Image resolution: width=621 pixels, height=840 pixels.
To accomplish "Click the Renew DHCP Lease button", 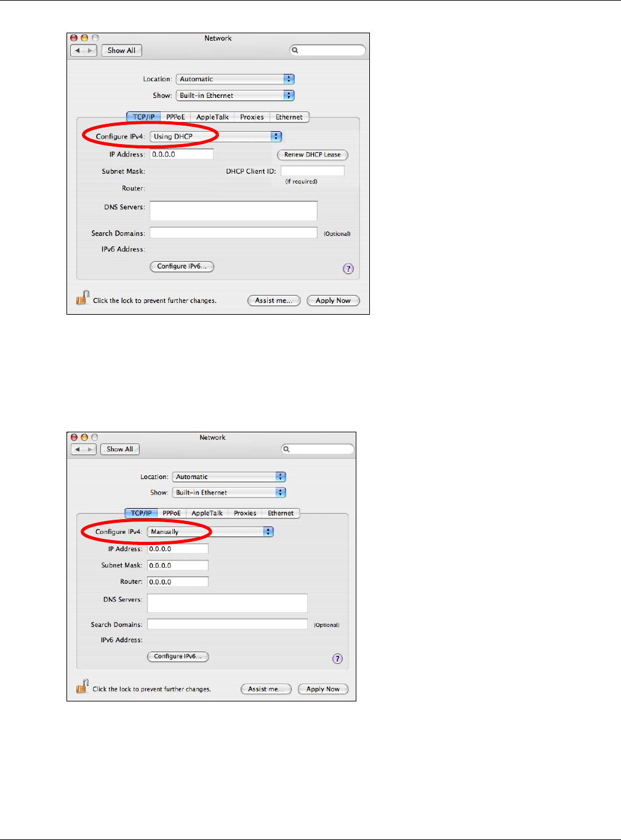I will 313,155.
